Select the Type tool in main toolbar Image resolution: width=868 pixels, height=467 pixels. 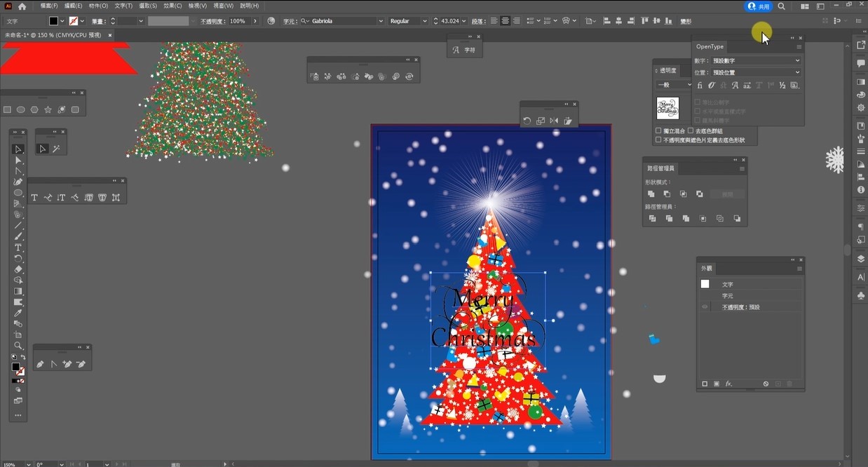[18, 248]
